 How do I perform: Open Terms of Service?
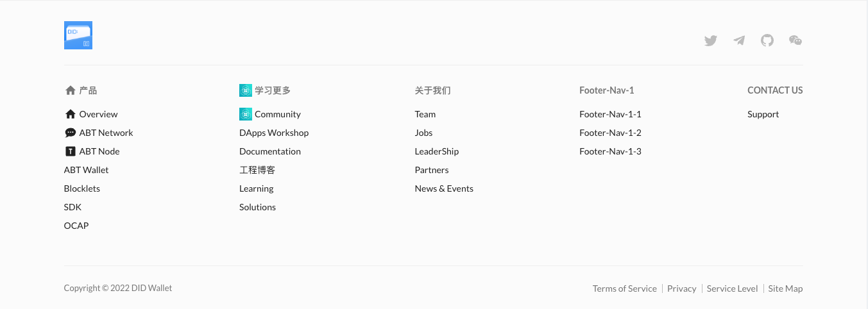click(625, 288)
